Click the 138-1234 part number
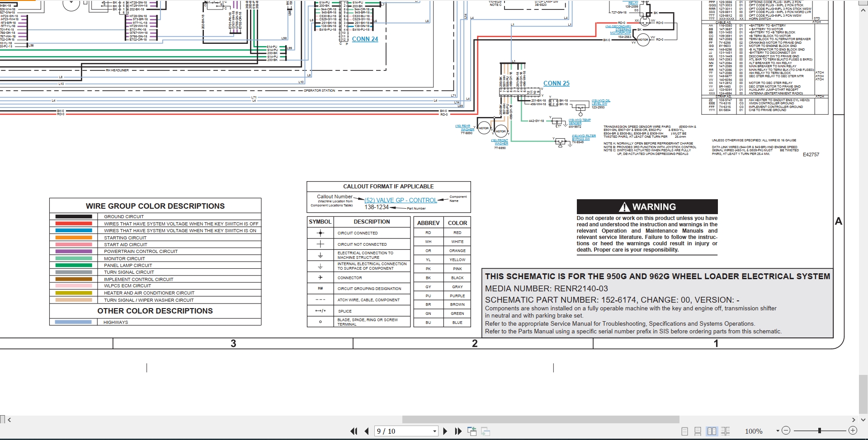 coord(377,207)
